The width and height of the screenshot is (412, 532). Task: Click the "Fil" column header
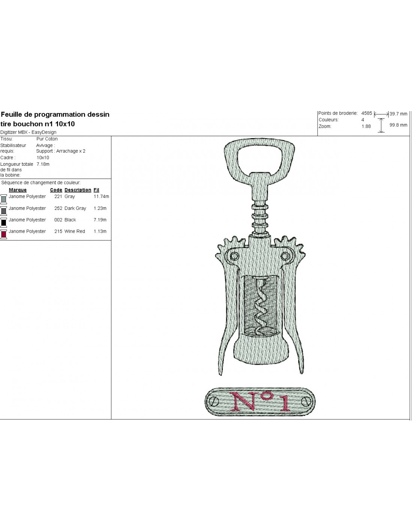coord(96,190)
